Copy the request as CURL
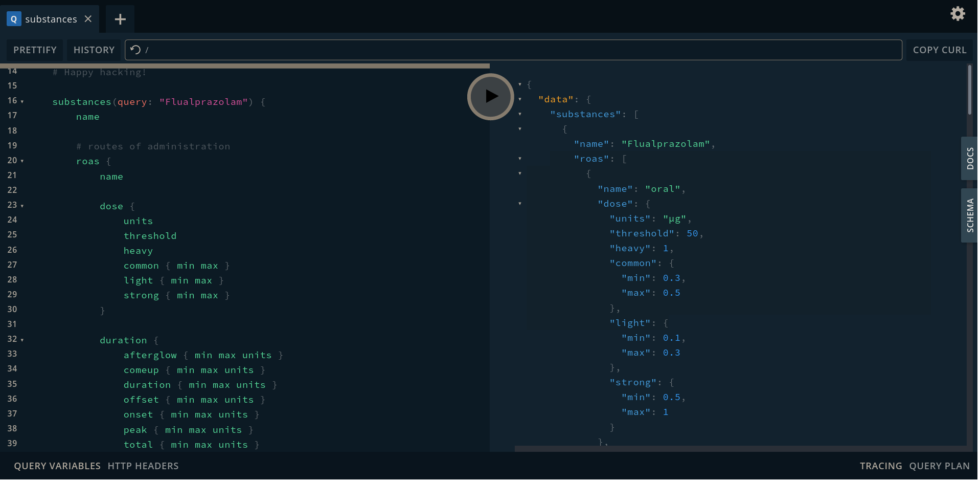This screenshot has height=481, width=980. pyautogui.click(x=939, y=50)
